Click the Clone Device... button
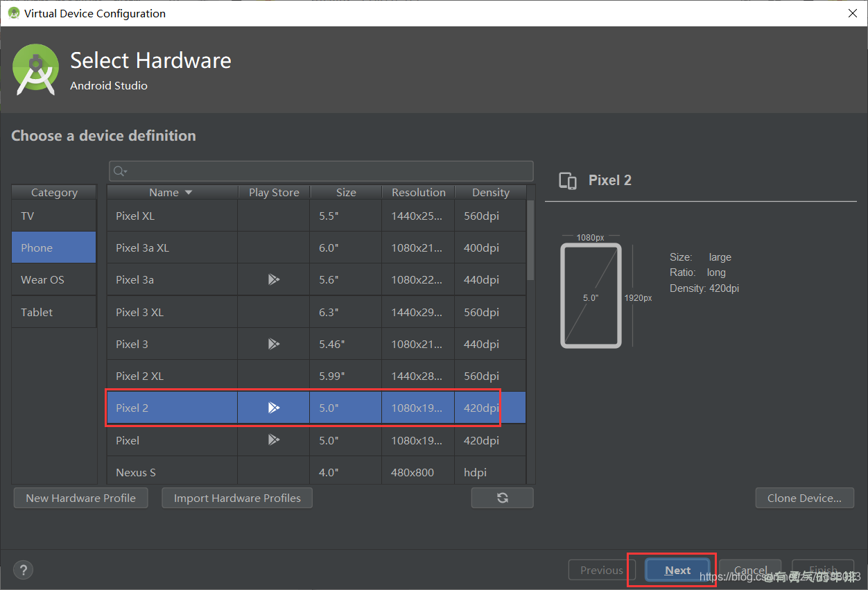 coord(804,498)
